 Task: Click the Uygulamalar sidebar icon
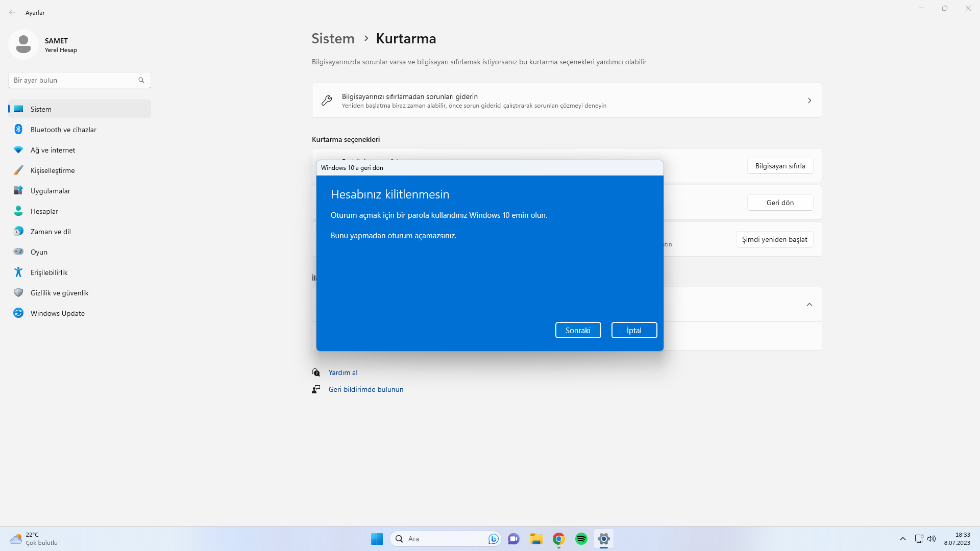click(18, 191)
